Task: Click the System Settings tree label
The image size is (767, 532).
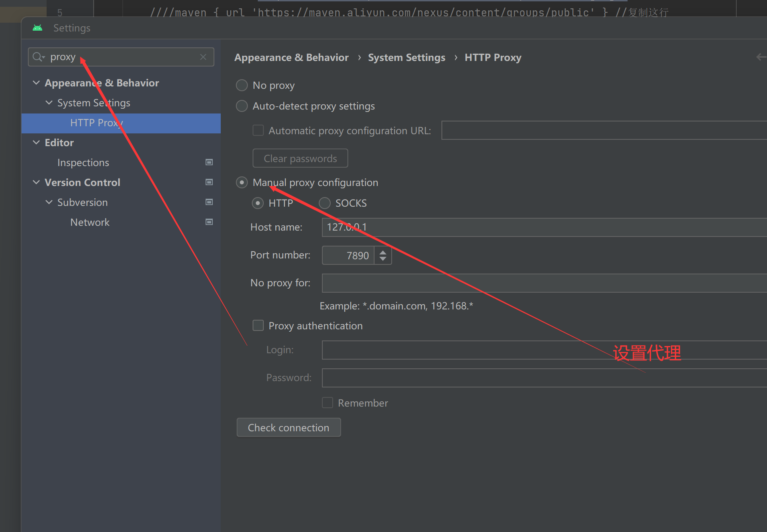Action: (94, 103)
